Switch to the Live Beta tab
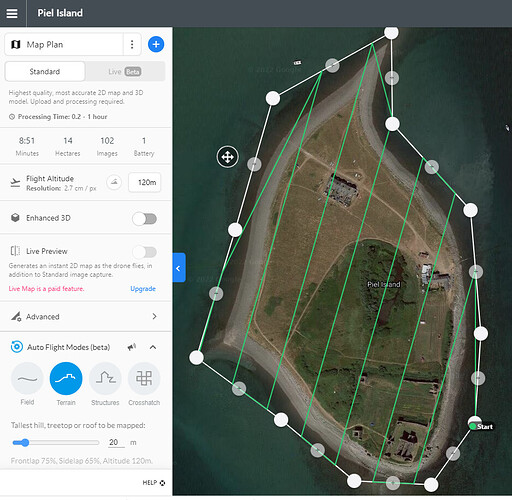Image resolution: width=512 pixels, height=500 pixels. point(125,71)
